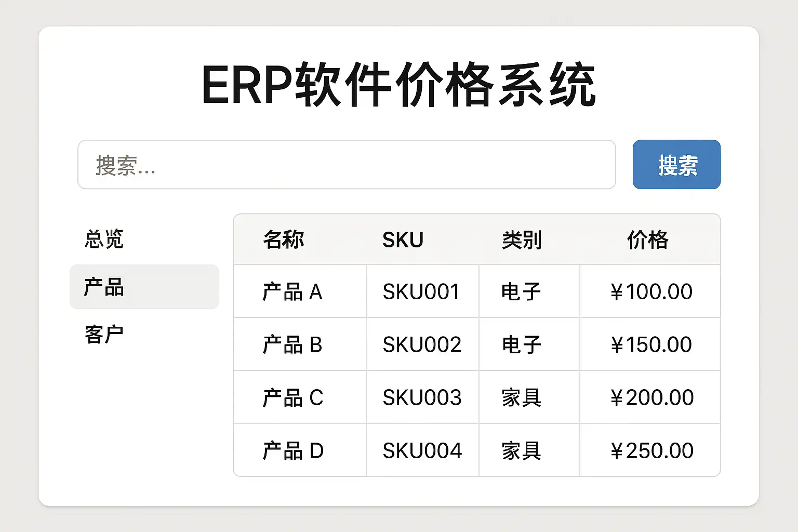Viewport: 798px width, 532px height.
Task: Click the SKU001 cell
Action: tap(421, 292)
